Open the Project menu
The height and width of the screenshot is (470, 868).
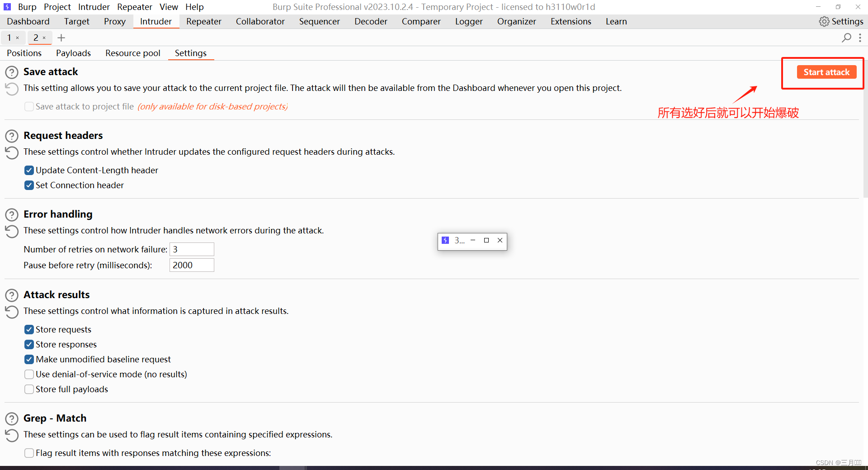pos(57,7)
